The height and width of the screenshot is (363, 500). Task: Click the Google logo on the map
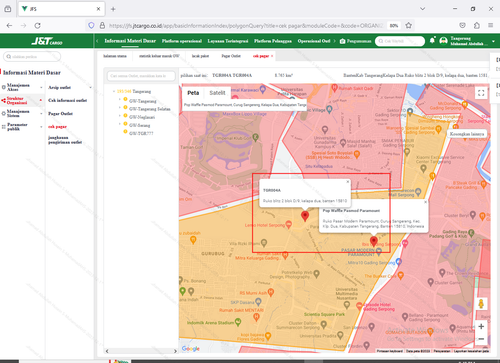(x=191, y=348)
